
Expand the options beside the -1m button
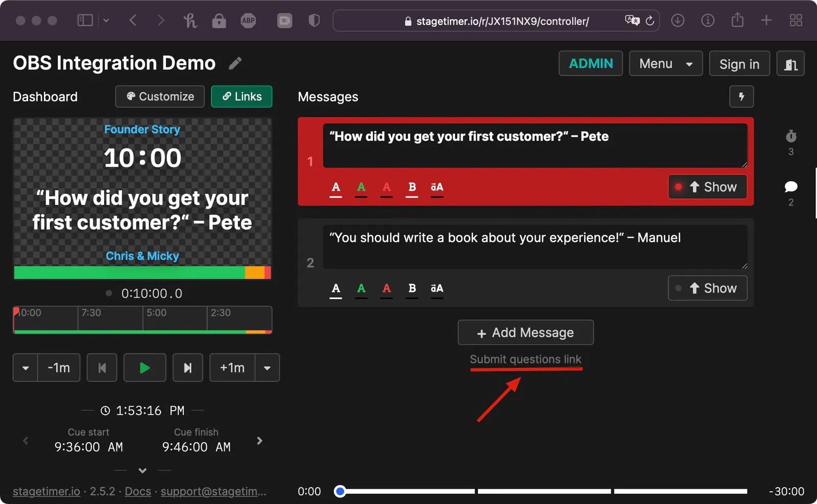coord(25,367)
